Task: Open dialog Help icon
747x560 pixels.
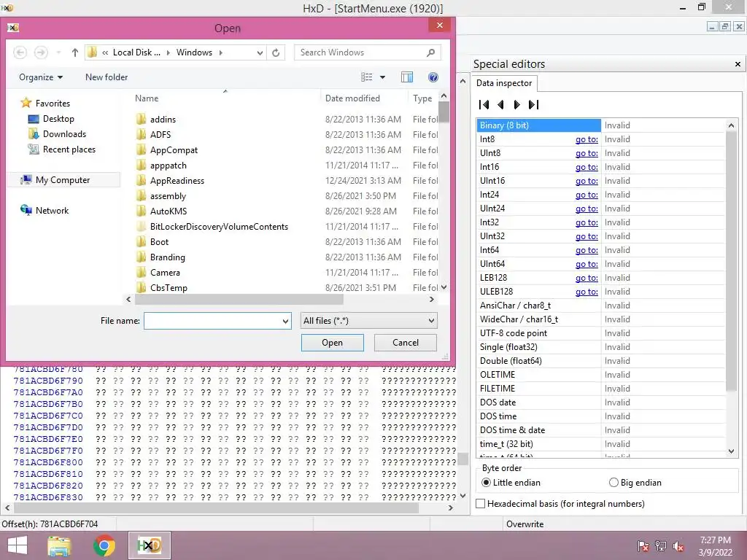Action: pyautogui.click(x=433, y=77)
